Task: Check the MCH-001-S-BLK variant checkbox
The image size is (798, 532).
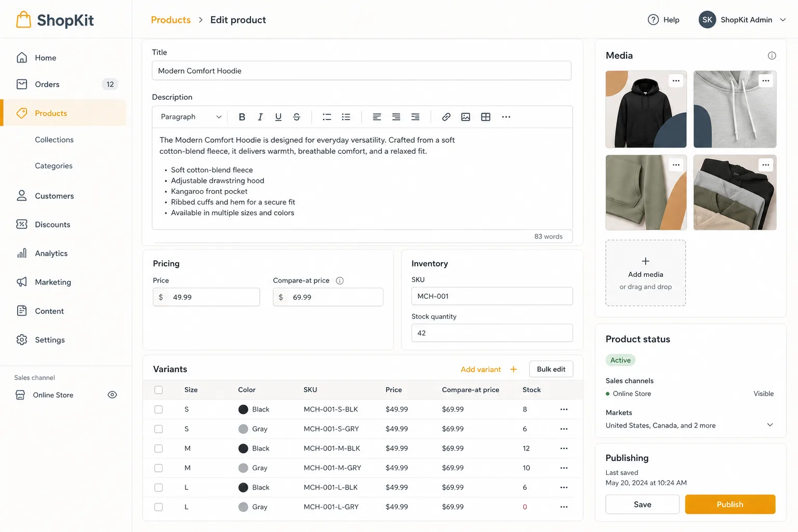Action: coord(158,409)
